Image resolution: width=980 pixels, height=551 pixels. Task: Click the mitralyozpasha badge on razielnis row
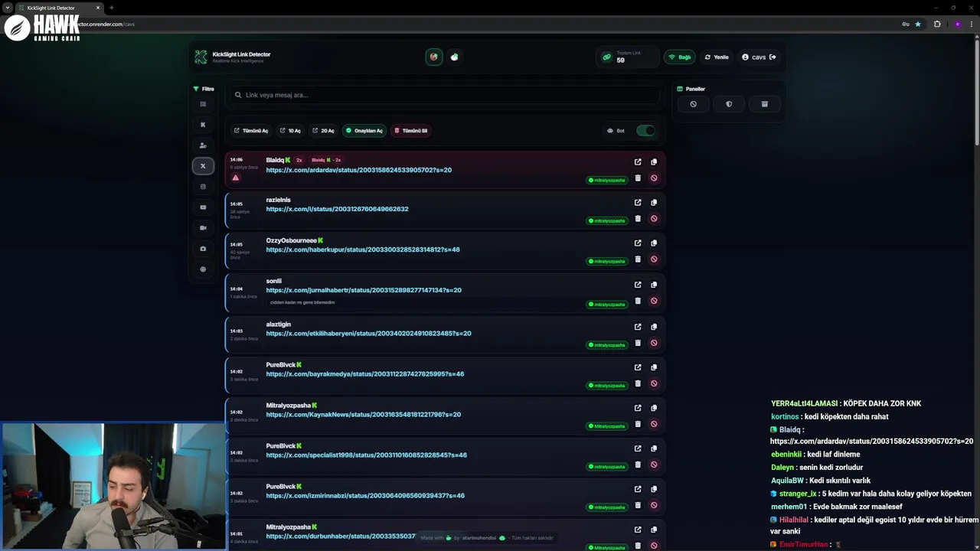coord(607,221)
